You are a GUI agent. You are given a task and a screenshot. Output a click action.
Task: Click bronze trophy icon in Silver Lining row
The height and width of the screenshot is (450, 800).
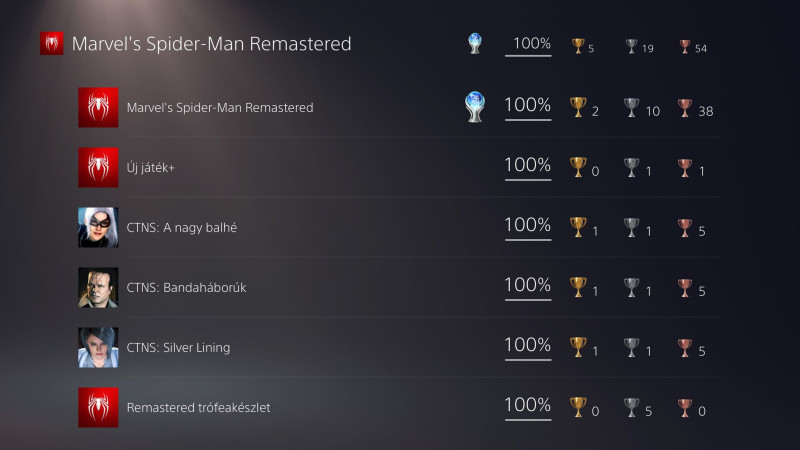(685, 347)
